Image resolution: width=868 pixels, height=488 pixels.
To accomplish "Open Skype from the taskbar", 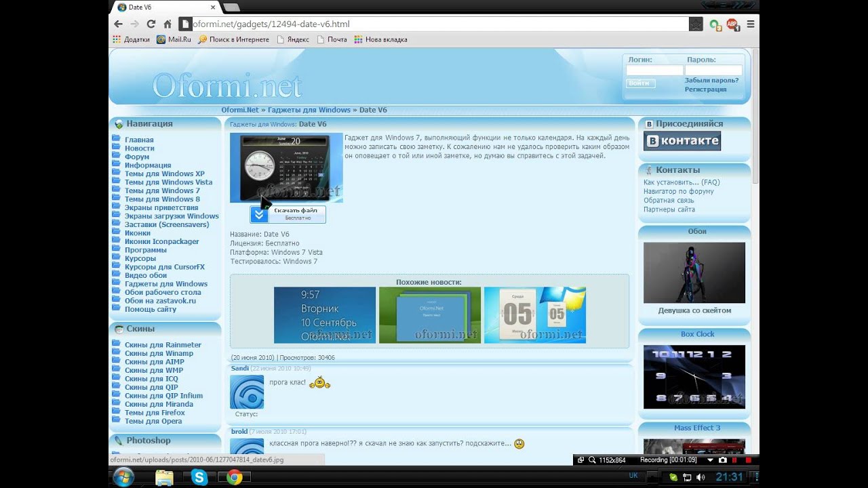I will tap(199, 478).
